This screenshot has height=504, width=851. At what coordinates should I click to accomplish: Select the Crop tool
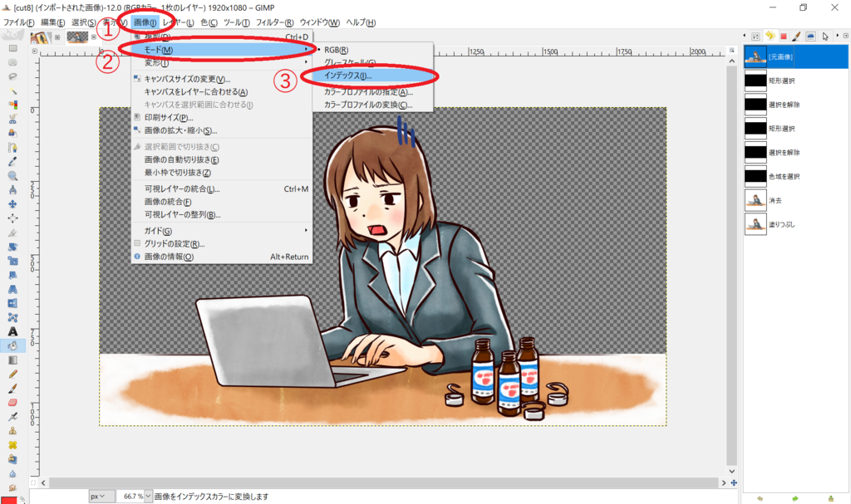point(12,232)
